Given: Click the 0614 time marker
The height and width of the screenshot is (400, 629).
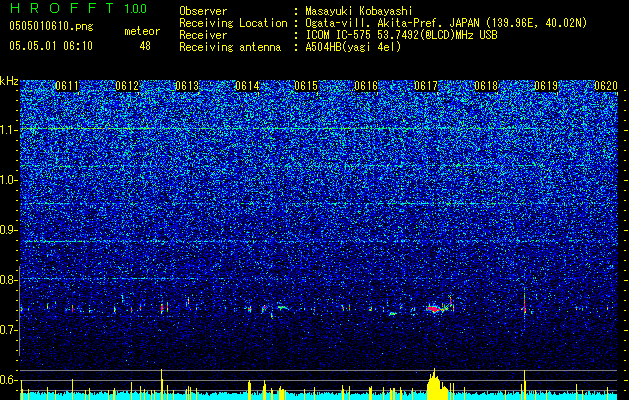Looking at the screenshot, I should [247, 86].
